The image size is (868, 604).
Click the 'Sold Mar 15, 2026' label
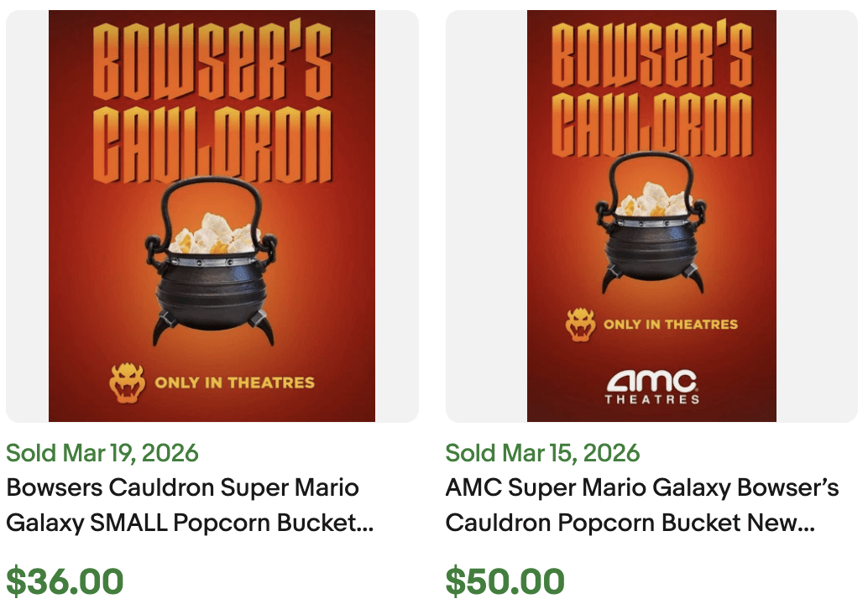click(541, 453)
